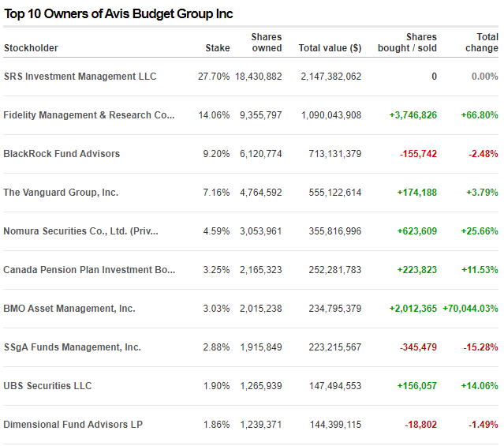This screenshot has height=446, width=504.
Task: Sort by the Total change column header
Action: click(481, 43)
